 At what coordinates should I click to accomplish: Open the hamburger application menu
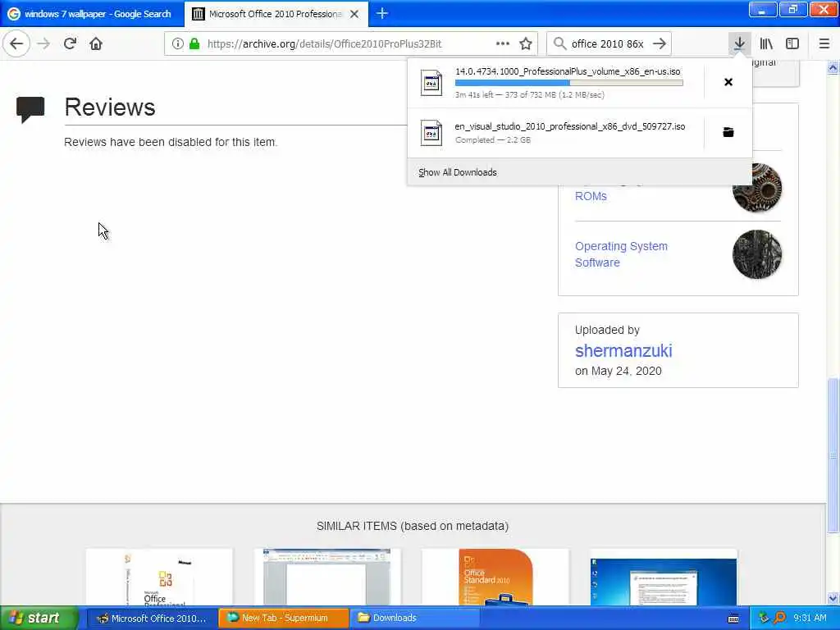click(824, 44)
